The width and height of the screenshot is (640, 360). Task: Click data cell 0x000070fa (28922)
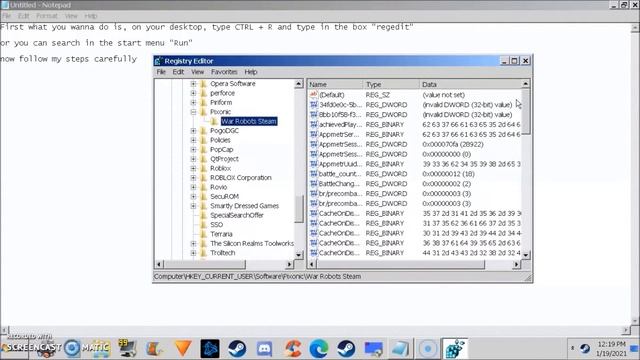(x=453, y=144)
